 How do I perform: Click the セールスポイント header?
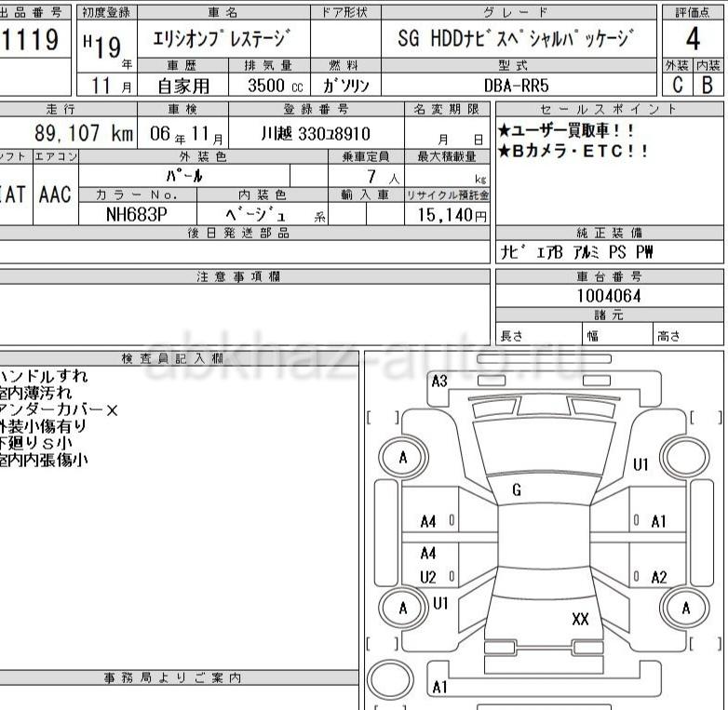click(x=609, y=109)
